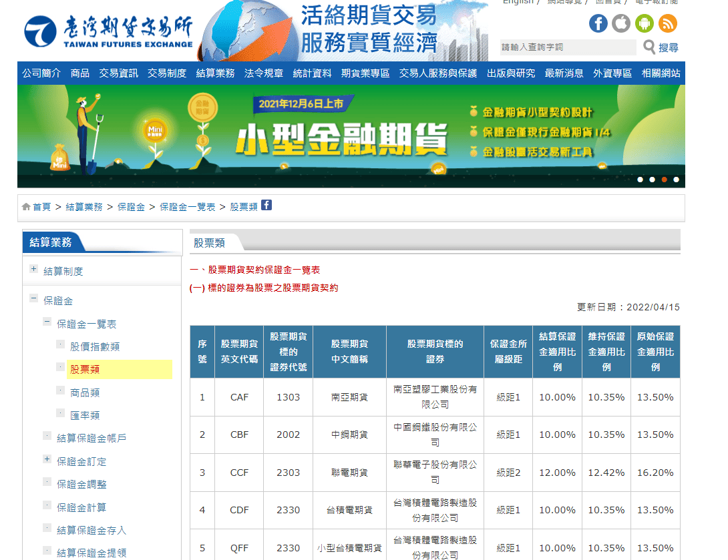Viewport: 728px width, 560px height.
Task: Go to 保證金 in the breadcrumb
Action: tap(131, 207)
